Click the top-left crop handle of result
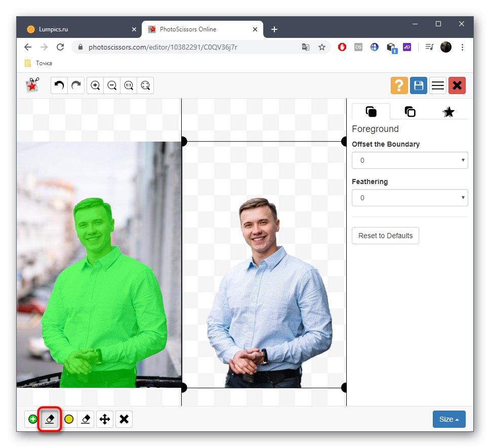This screenshot has width=490, height=448. [x=184, y=142]
